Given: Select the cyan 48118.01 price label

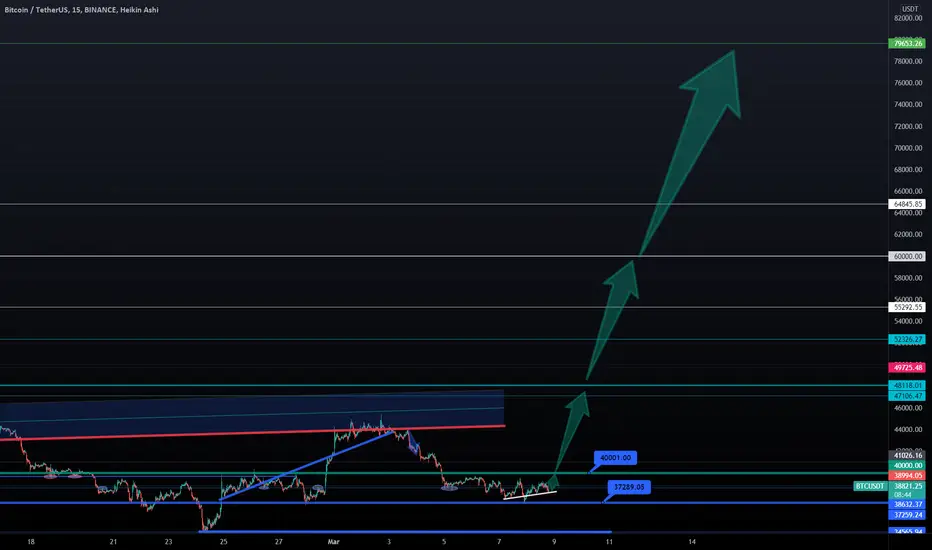Looking at the screenshot, I should point(907,385).
